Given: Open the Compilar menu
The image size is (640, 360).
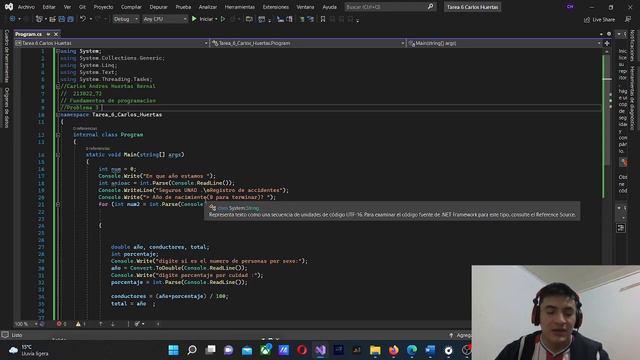Looking at the screenshot, I should click(x=131, y=7).
